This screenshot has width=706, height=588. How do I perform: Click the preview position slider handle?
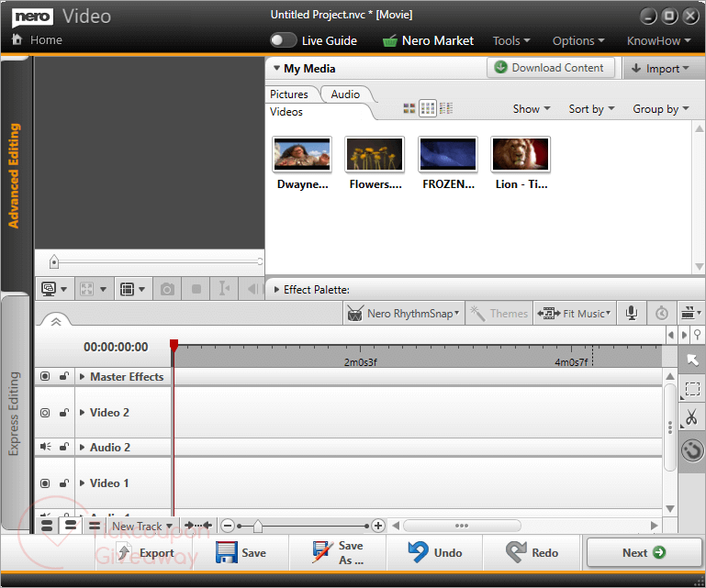pyautogui.click(x=54, y=261)
